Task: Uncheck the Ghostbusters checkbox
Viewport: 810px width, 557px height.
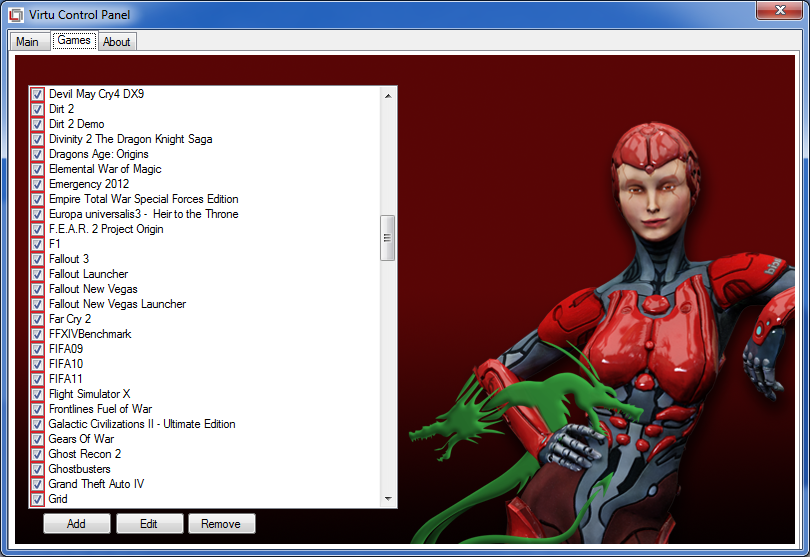Action: point(37,469)
